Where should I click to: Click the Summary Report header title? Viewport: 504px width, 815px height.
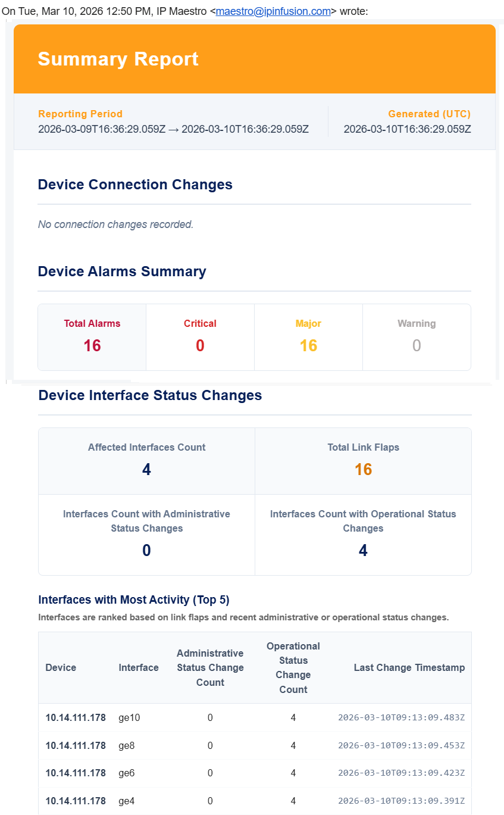tap(118, 59)
